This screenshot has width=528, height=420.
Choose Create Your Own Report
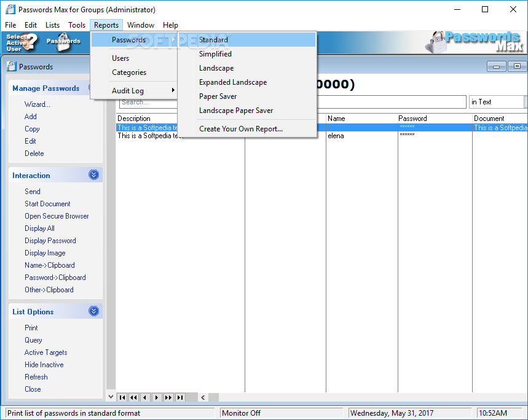pyautogui.click(x=247, y=129)
